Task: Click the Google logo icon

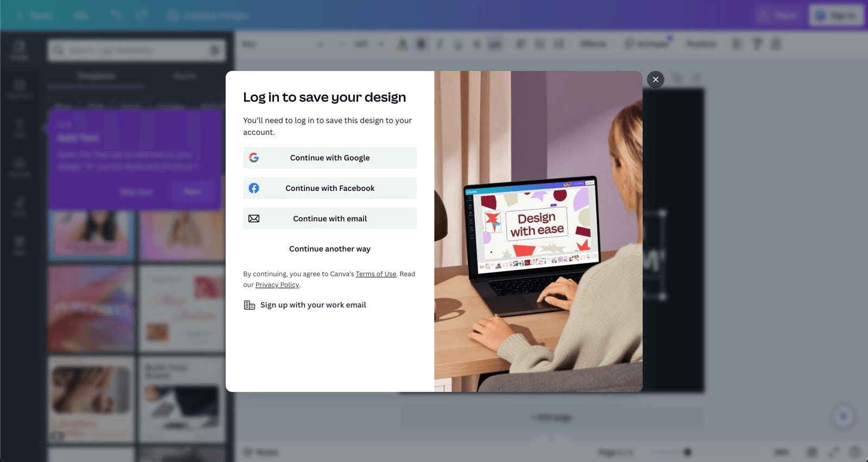Action: tap(254, 158)
